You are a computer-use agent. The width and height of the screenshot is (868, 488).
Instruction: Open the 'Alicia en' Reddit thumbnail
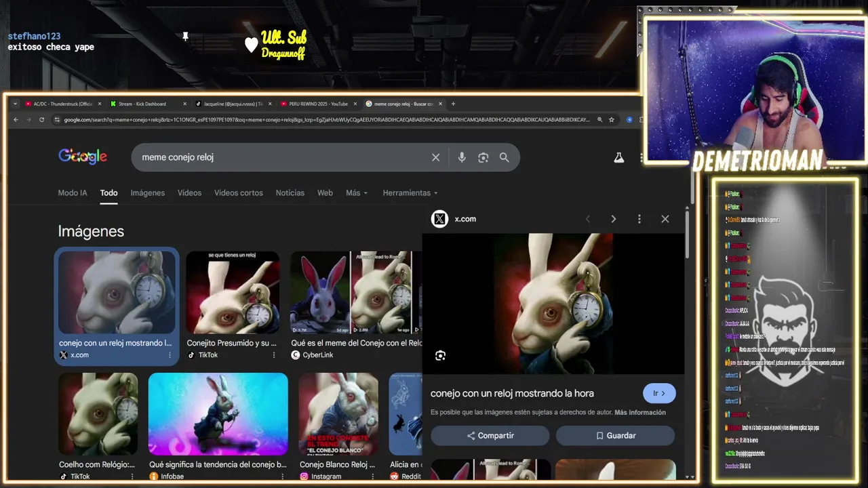[x=406, y=413]
